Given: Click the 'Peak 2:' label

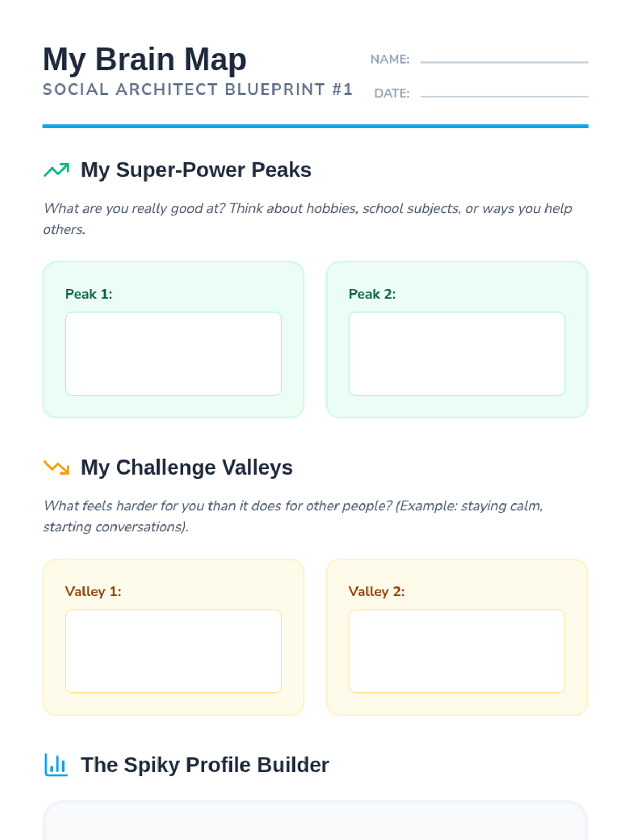Looking at the screenshot, I should [372, 294].
